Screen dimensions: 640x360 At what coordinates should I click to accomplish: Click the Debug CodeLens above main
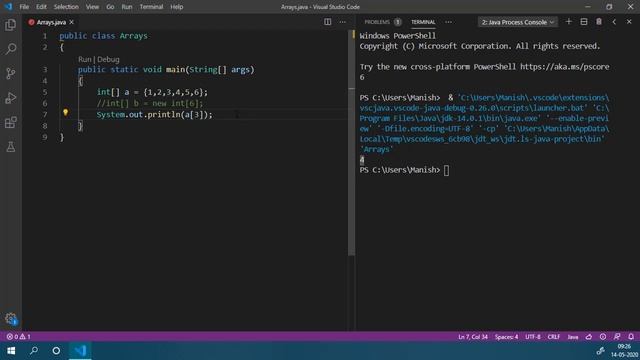108,59
